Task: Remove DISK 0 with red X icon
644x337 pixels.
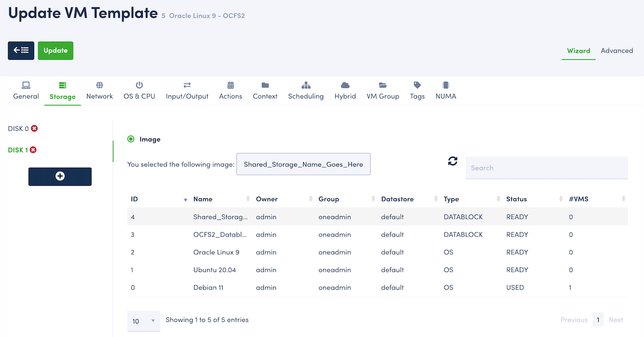Action: coord(34,129)
